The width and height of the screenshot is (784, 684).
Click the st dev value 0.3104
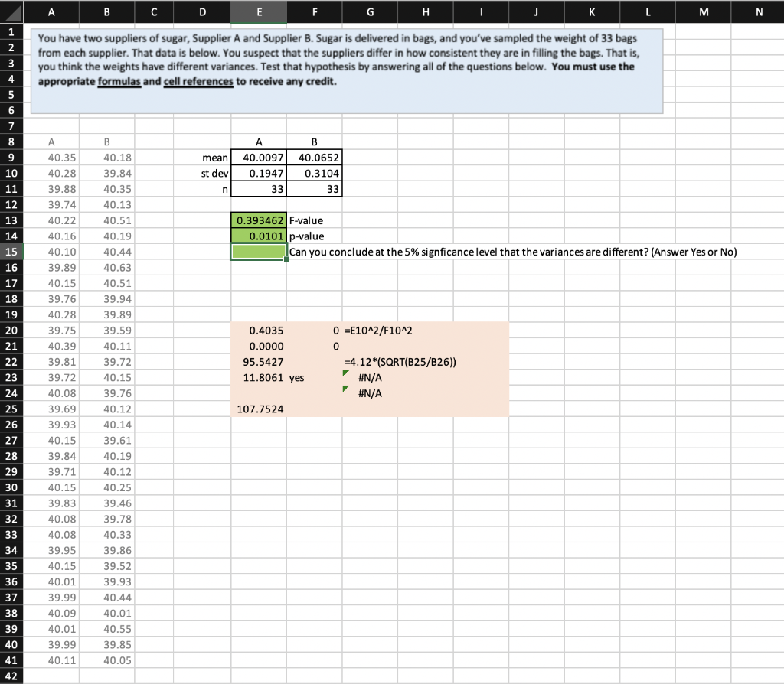click(x=315, y=174)
